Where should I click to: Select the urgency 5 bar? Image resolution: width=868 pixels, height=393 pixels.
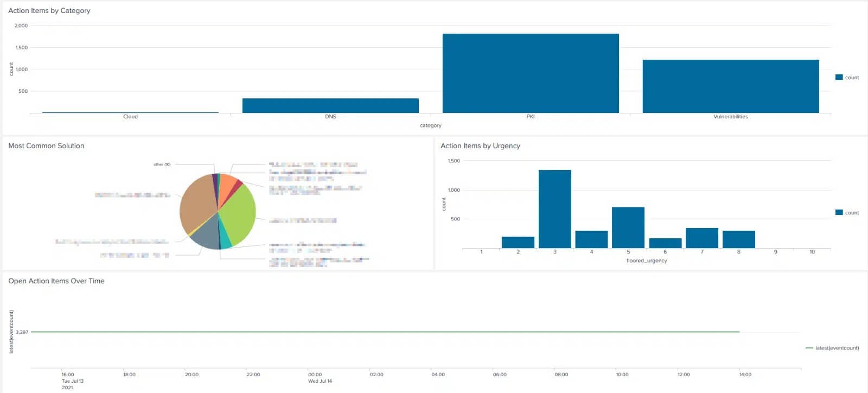(x=628, y=227)
